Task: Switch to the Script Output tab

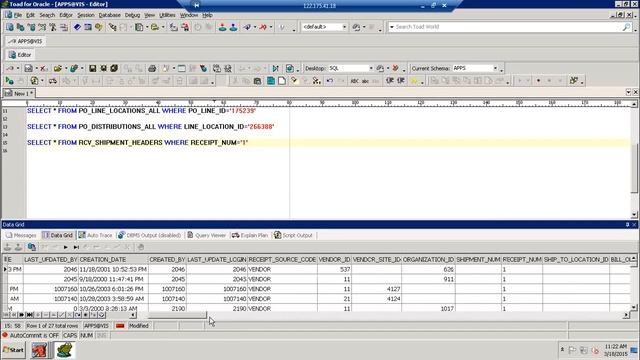Action: [x=293, y=236]
